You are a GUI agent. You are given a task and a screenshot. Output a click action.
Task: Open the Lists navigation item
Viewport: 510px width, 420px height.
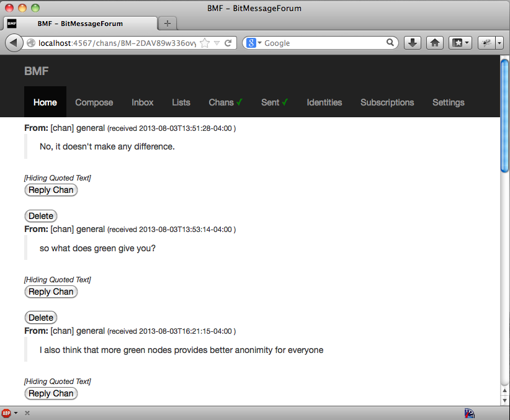point(181,102)
